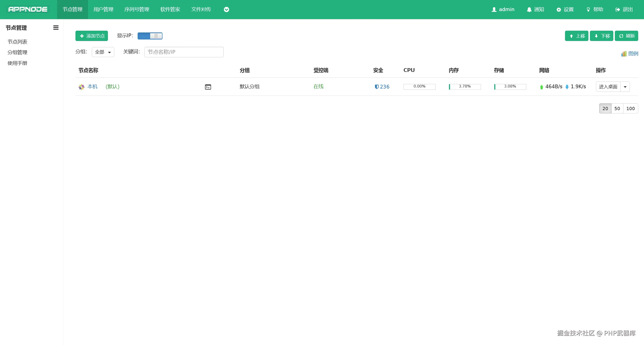Open the 图例 legend chart icon
The image size is (644, 345).
(x=624, y=54)
